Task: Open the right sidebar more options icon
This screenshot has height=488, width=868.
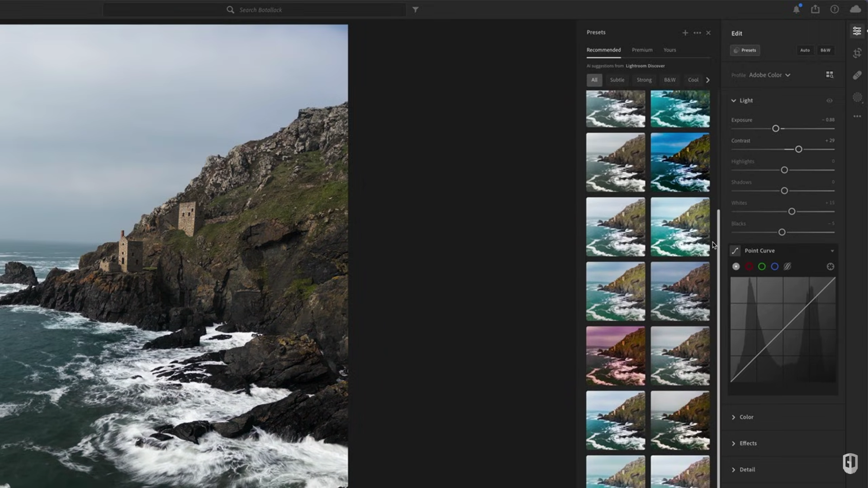Action: pyautogui.click(x=857, y=116)
